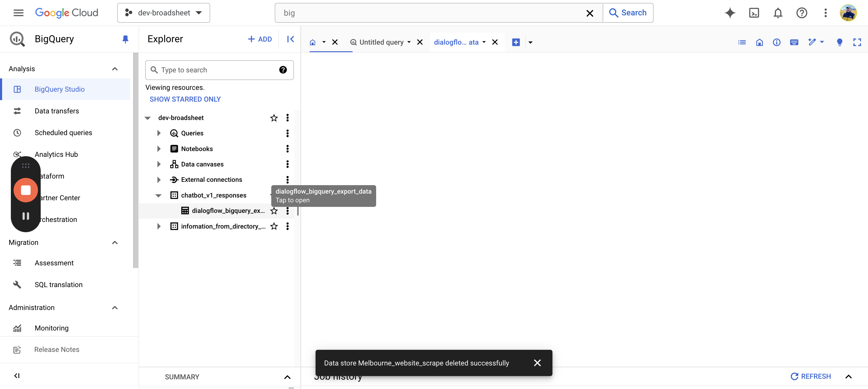Click the blue Search button
Screen dimensions: 868x389
point(628,13)
